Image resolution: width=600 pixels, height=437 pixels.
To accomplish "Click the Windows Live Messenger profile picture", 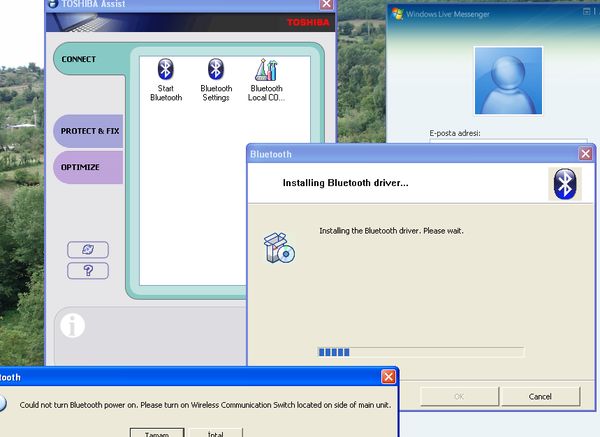I will click(x=508, y=80).
